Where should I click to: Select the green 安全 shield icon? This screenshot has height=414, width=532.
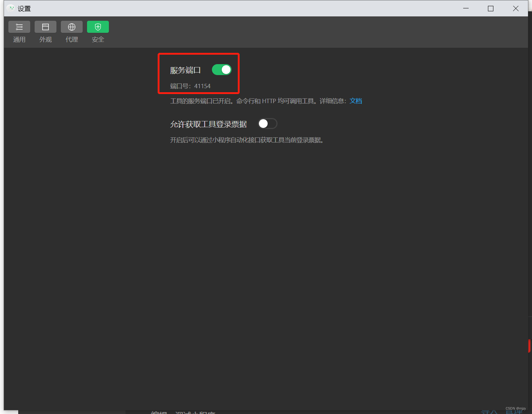pos(98,27)
